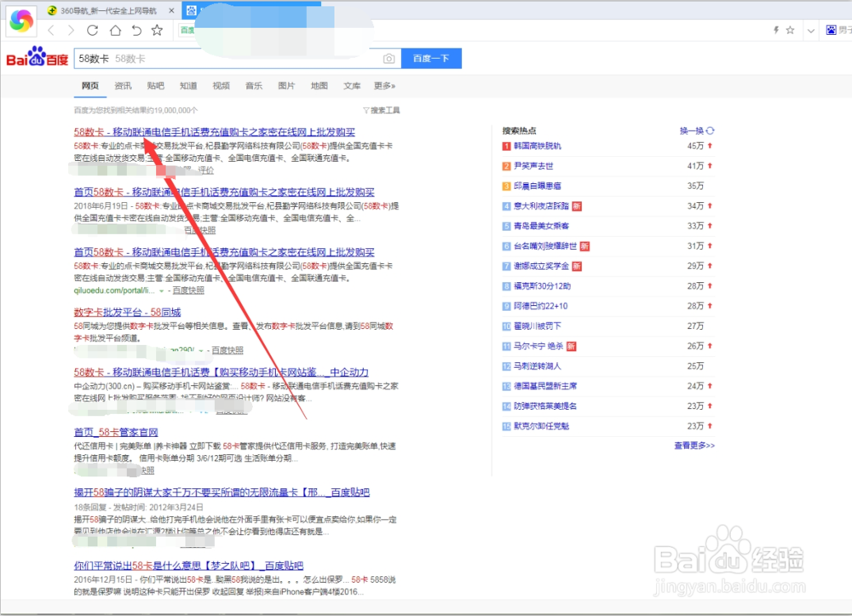Click the lightning speed-mode icon

[776, 31]
